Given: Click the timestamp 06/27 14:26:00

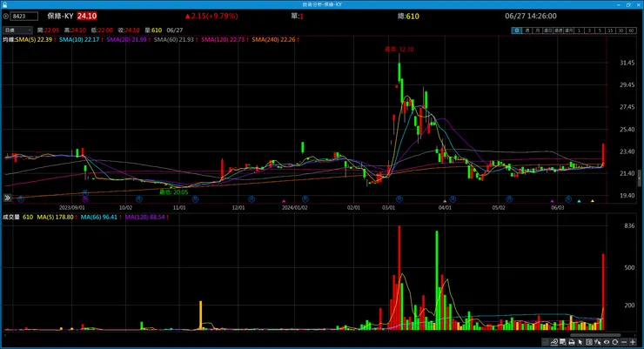Looking at the screenshot, I should [531, 16].
